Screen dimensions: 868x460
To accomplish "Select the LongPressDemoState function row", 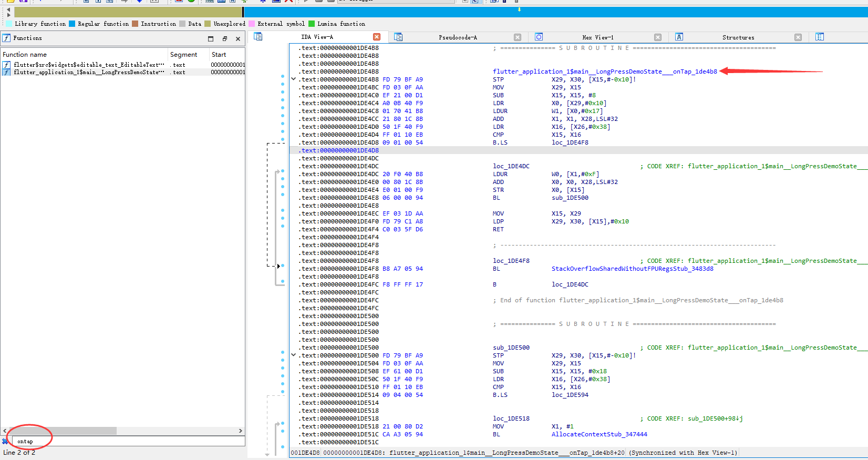I will pyautogui.click(x=123, y=72).
